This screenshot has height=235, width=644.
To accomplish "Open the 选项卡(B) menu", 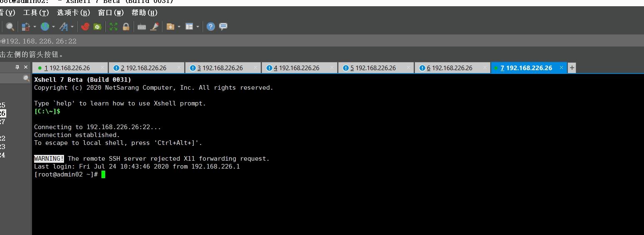I will click(x=74, y=13).
